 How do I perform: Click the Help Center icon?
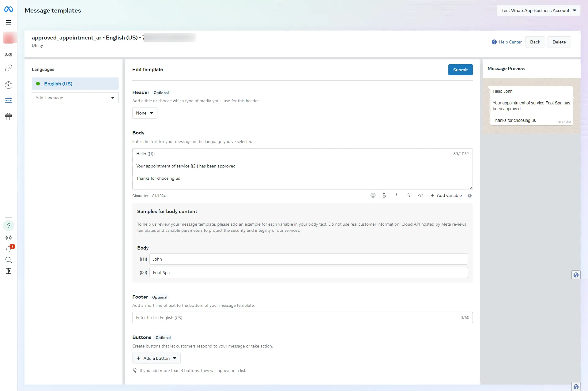(x=494, y=41)
